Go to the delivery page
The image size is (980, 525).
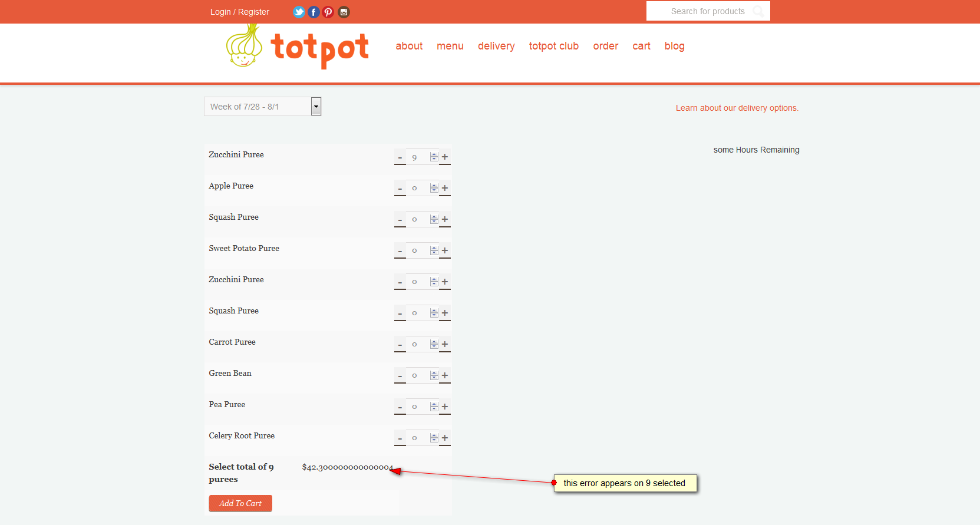pos(496,46)
